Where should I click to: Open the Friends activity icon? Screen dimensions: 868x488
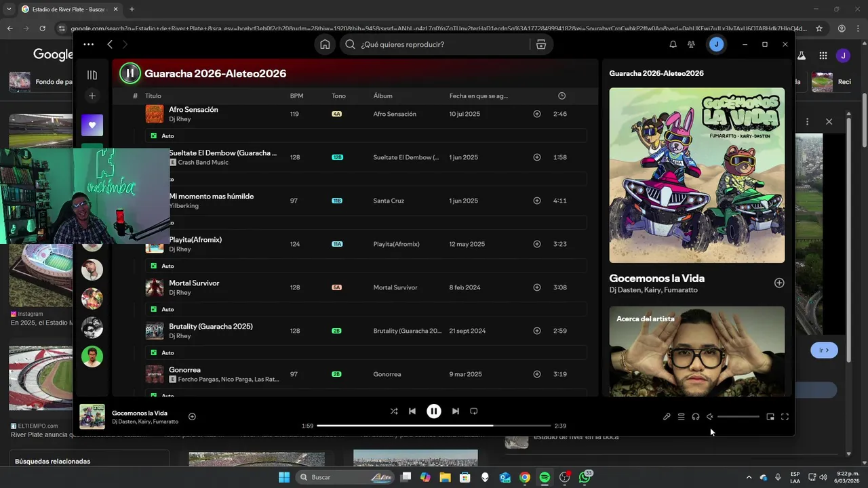click(x=691, y=44)
